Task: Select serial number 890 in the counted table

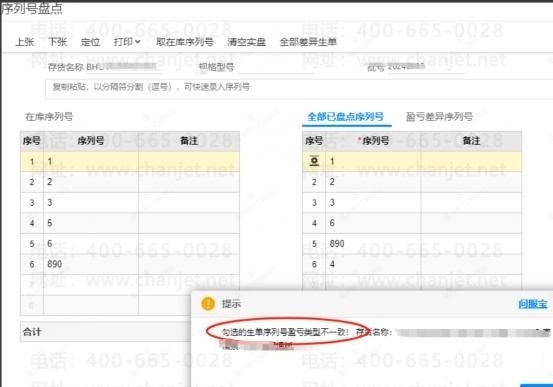Action: pos(373,244)
